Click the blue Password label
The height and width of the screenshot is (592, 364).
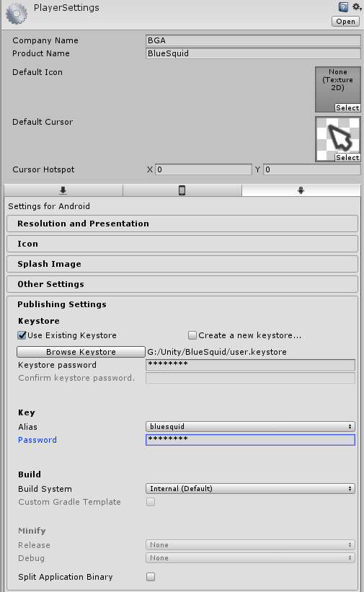point(37,440)
